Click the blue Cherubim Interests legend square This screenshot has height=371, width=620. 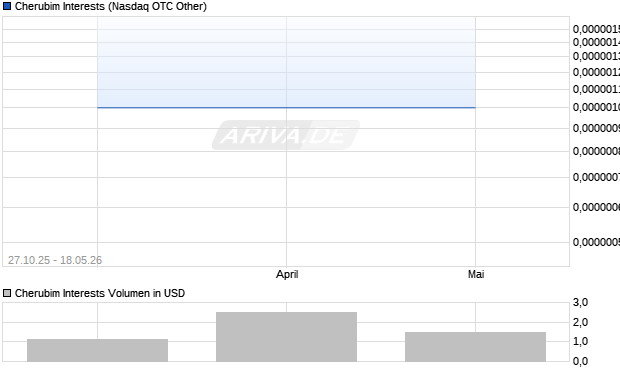coord(7,6)
